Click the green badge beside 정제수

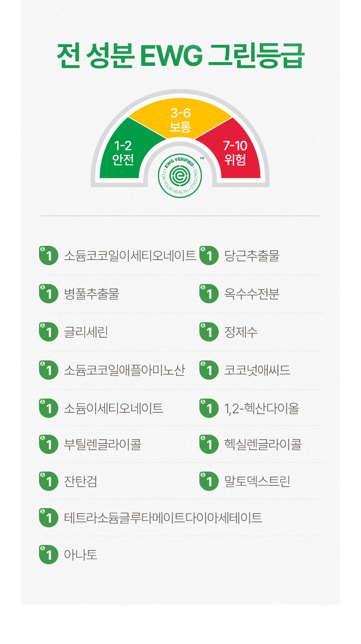209,332
